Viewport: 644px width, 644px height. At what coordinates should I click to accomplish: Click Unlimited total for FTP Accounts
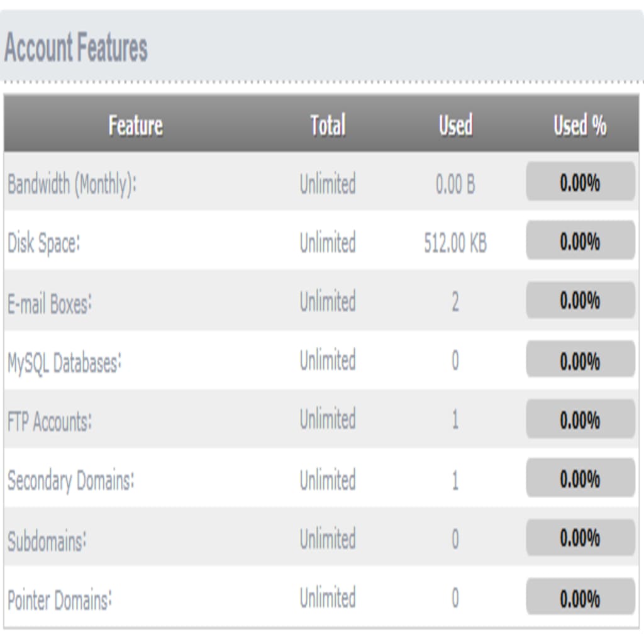[x=328, y=419]
